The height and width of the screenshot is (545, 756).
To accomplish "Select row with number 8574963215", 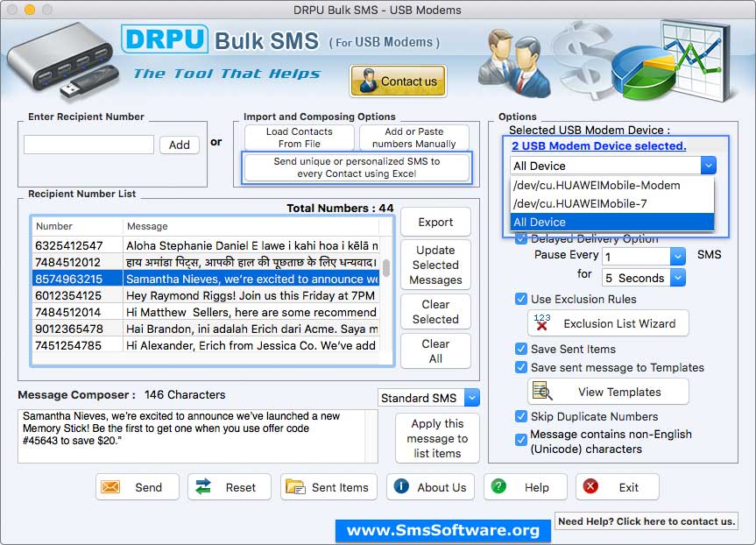I will (207, 279).
